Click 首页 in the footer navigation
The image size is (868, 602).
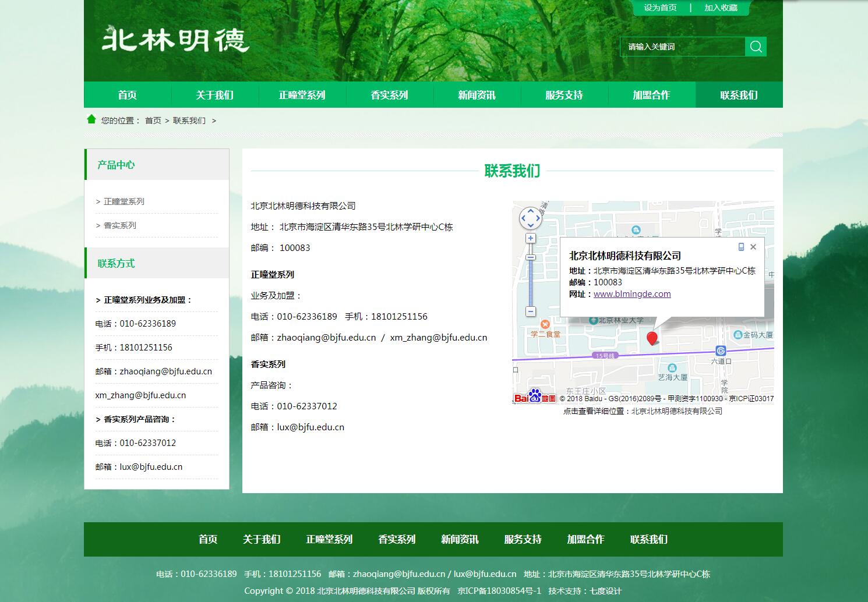(x=208, y=539)
